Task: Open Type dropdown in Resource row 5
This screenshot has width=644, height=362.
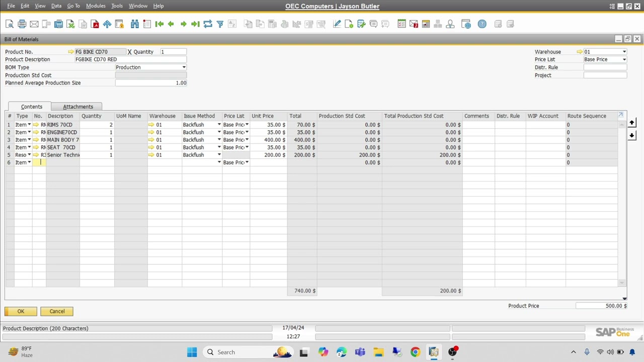Action: pyautogui.click(x=29, y=155)
